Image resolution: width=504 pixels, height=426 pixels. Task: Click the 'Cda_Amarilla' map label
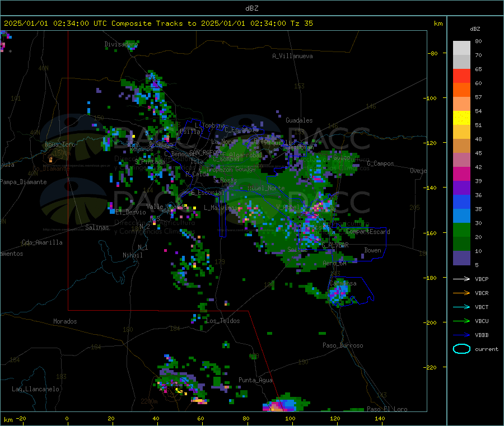(x=42, y=242)
